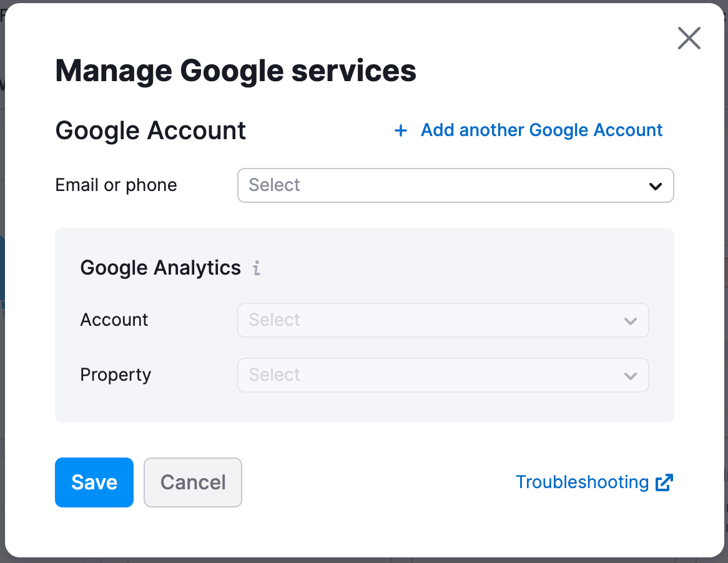This screenshot has height=563, width=728.
Task: Click the Account row label
Action: click(x=114, y=320)
